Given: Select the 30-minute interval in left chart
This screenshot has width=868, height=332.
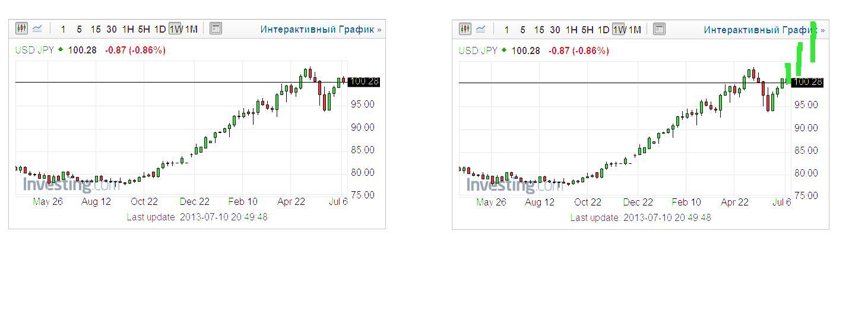Looking at the screenshot, I should coord(111,29).
